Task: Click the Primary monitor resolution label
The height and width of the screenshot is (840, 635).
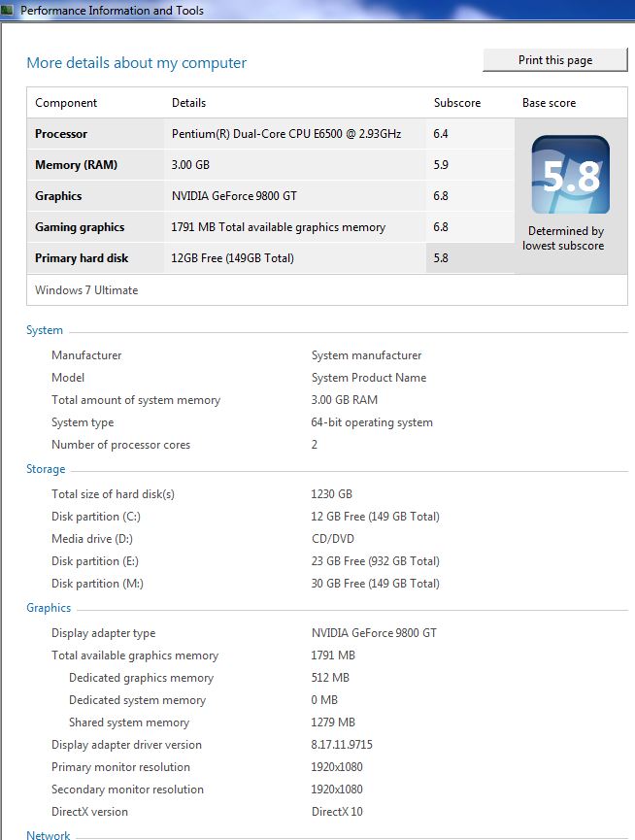Action: point(120,767)
